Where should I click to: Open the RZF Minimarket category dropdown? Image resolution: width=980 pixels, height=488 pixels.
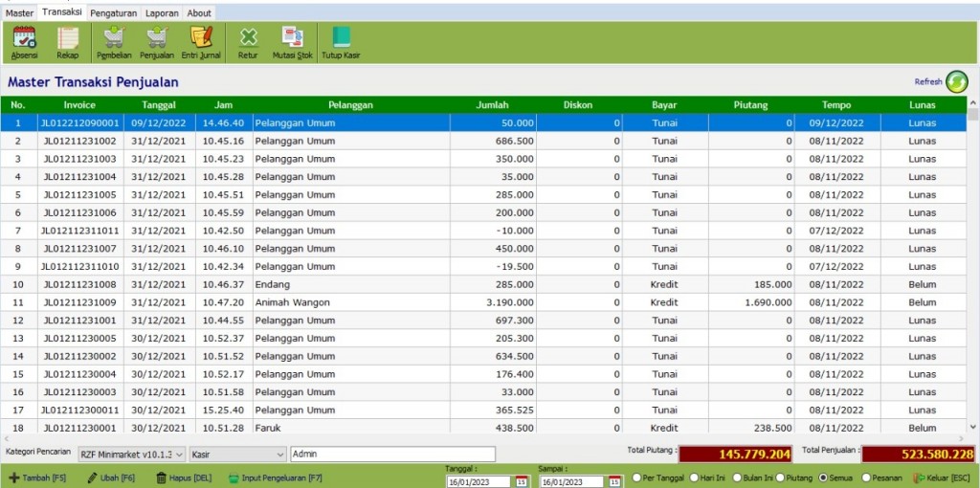point(132,455)
